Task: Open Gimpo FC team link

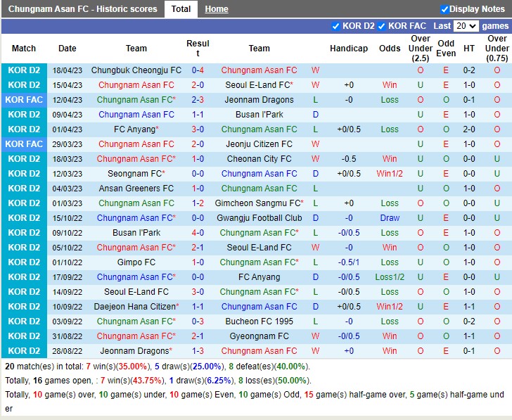Action: click(x=136, y=262)
